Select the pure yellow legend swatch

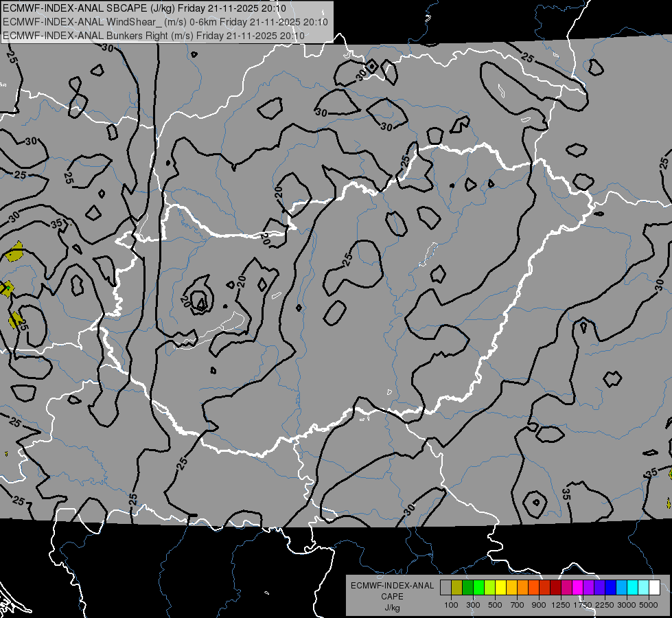point(500,587)
